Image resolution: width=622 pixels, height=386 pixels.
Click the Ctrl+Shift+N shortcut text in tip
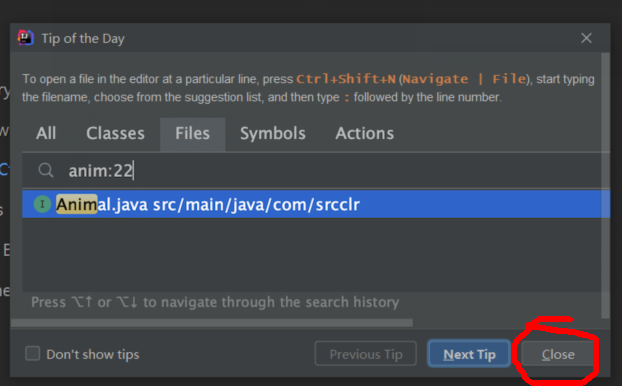pos(346,79)
